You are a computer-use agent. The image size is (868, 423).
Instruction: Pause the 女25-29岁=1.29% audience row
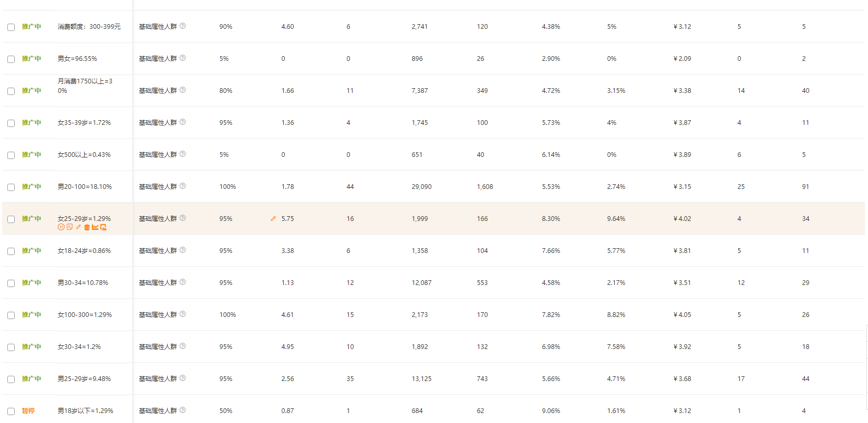(61, 227)
